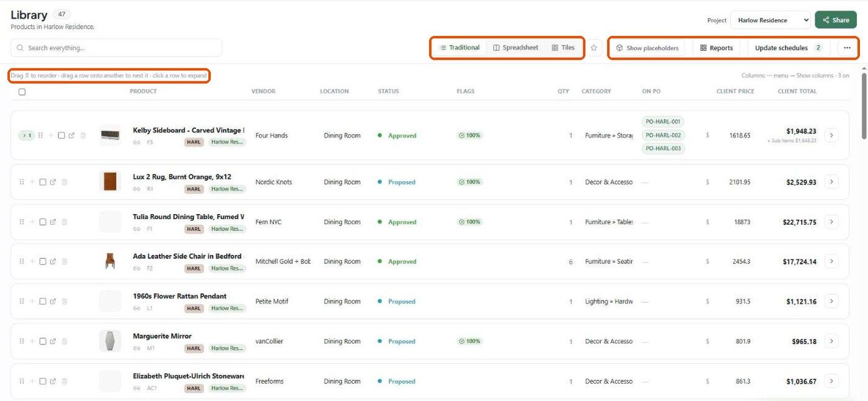868x401 pixels.
Task: Check the Marguerite Mirror row checkbox
Action: click(x=43, y=341)
